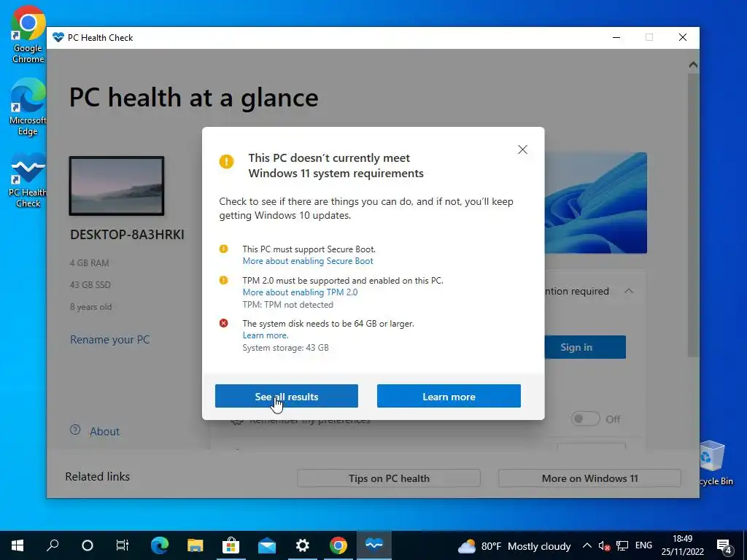
Task: Click the About question mark icon
Action: click(x=75, y=430)
